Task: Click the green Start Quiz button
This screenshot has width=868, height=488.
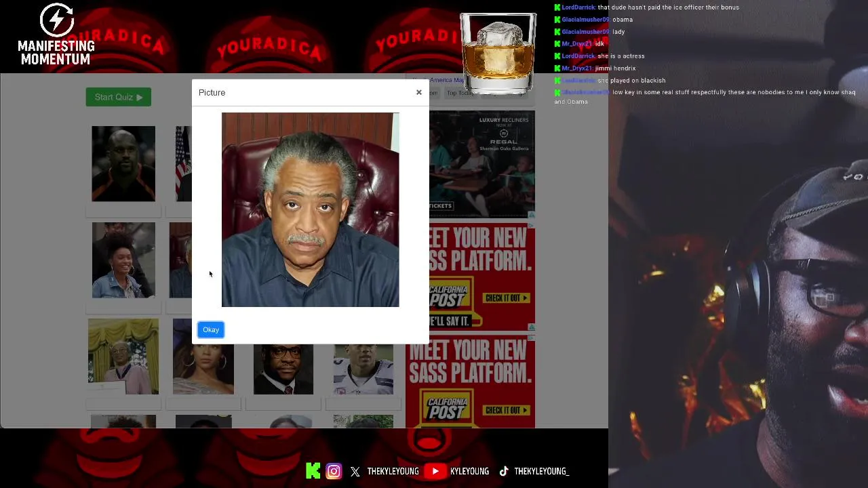Action: (119, 97)
